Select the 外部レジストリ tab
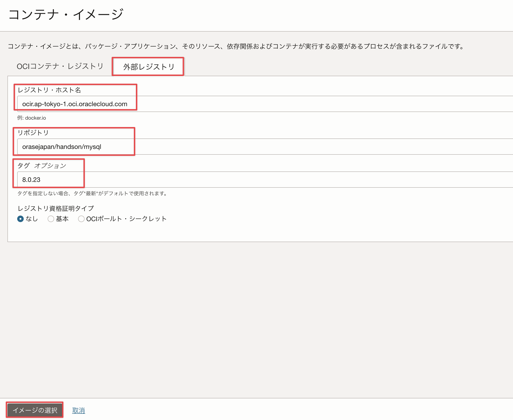This screenshot has width=513, height=420. coord(148,67)
